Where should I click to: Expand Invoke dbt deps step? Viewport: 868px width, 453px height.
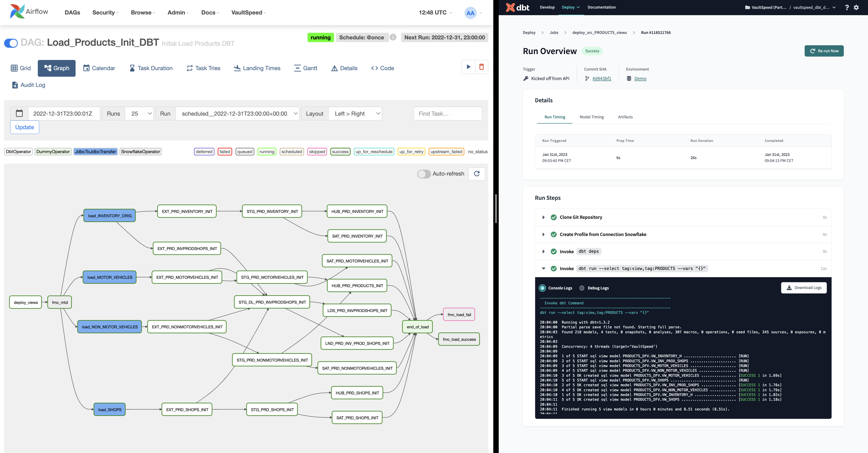(543, 251)
